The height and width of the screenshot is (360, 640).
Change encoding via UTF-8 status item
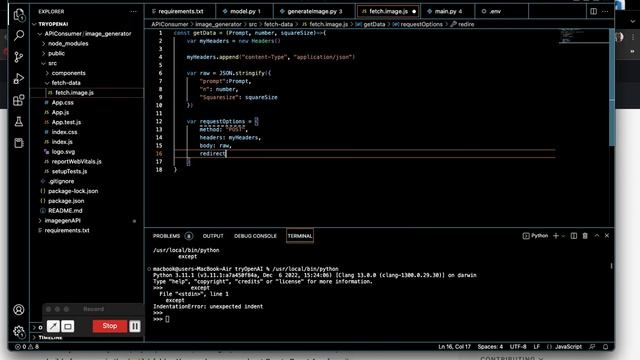coord(518,347)
